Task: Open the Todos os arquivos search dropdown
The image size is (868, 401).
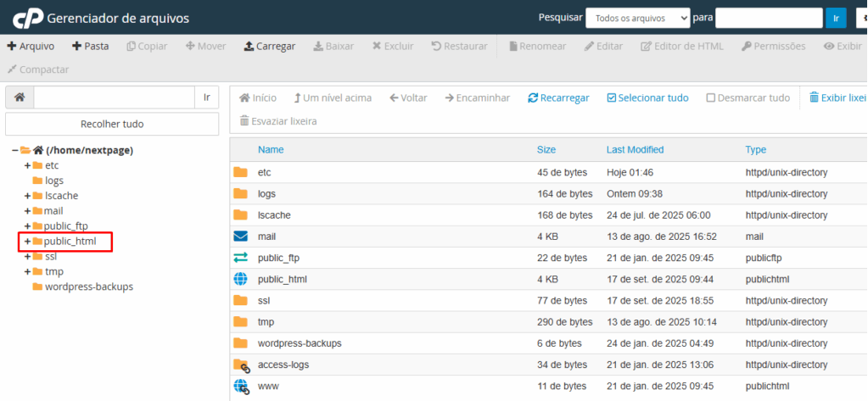Action: (637, 18)
